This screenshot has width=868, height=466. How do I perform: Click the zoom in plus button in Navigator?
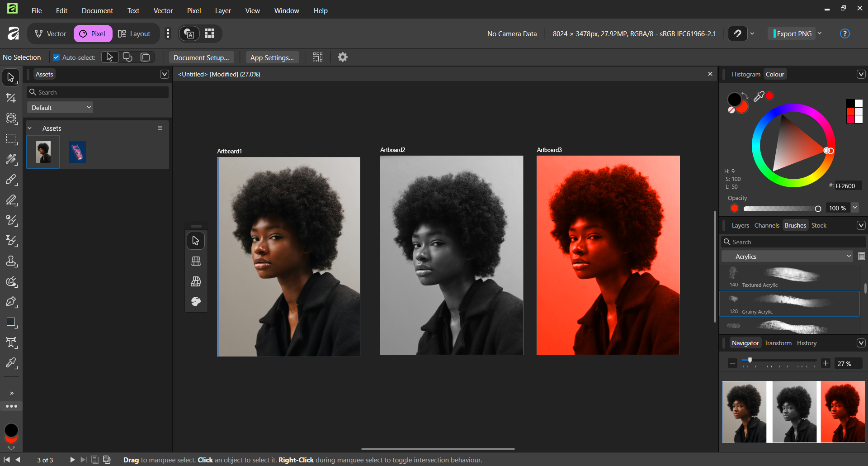(826, 363)
